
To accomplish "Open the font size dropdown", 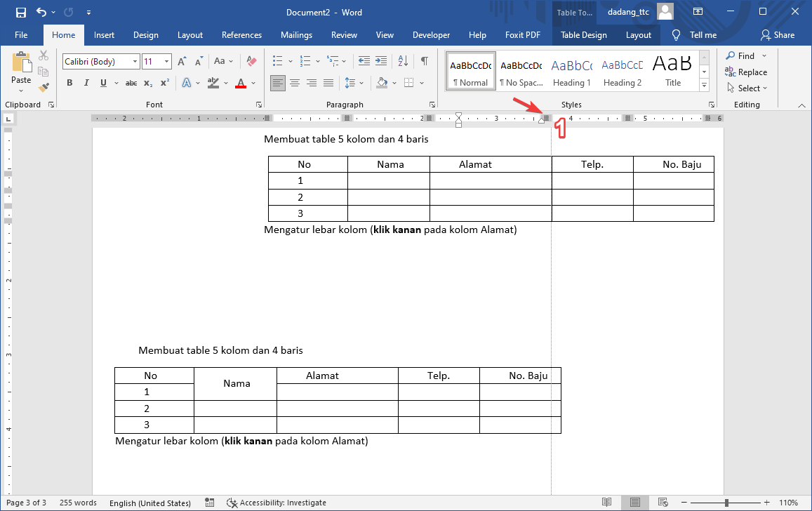I will click(166, 62).
